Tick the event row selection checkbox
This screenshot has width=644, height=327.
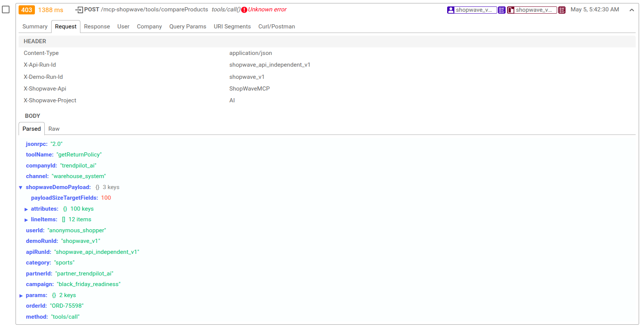point(6,9)
